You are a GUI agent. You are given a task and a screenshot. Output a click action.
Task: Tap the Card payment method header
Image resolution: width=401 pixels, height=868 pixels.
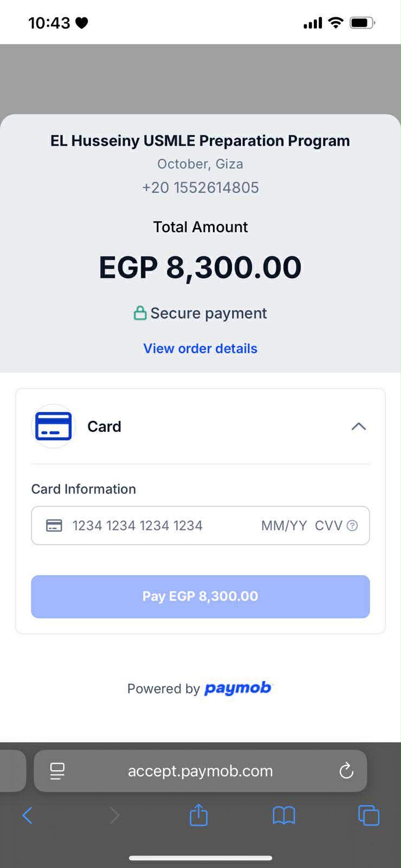(104, 426)
